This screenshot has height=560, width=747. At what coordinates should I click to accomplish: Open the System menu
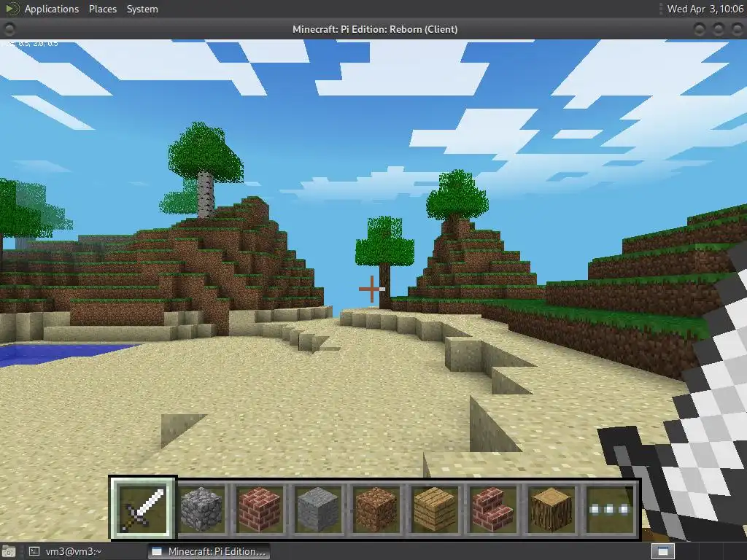142,9
